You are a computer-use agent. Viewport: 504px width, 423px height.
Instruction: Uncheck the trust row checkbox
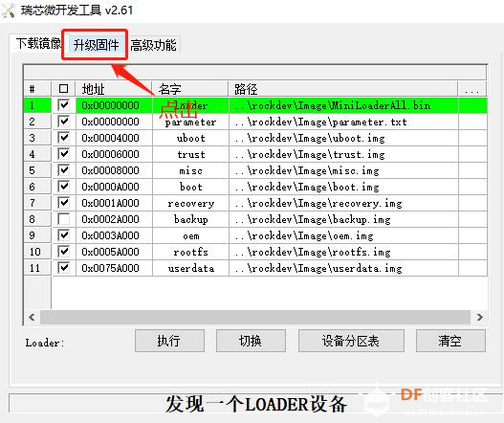(x=64, y=154)
